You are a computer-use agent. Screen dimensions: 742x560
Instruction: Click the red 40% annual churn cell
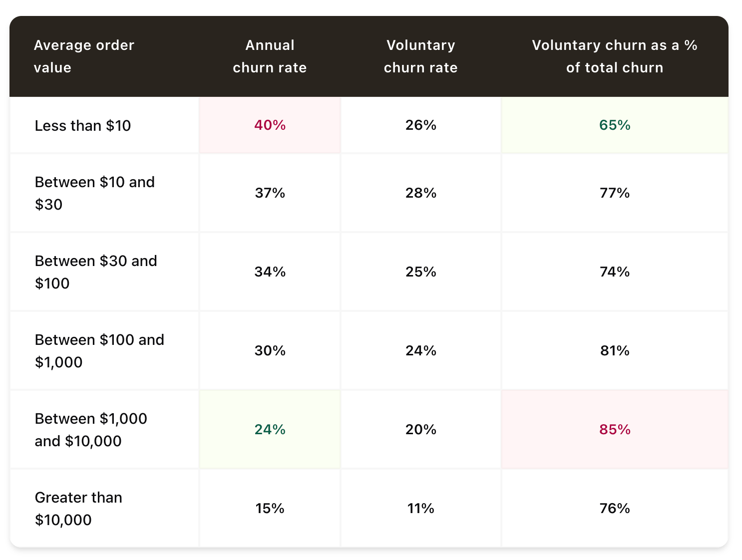(270, 125)
